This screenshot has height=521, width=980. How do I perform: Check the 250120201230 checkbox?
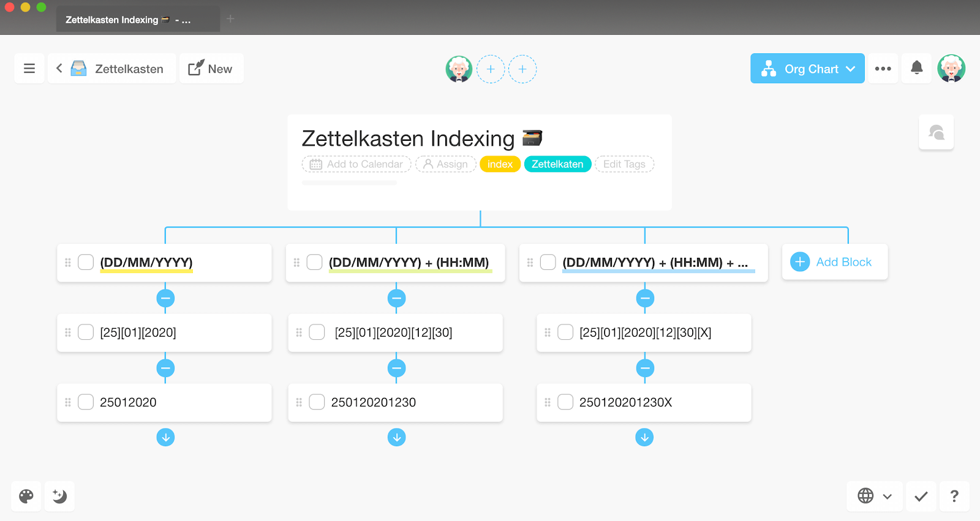317,402
